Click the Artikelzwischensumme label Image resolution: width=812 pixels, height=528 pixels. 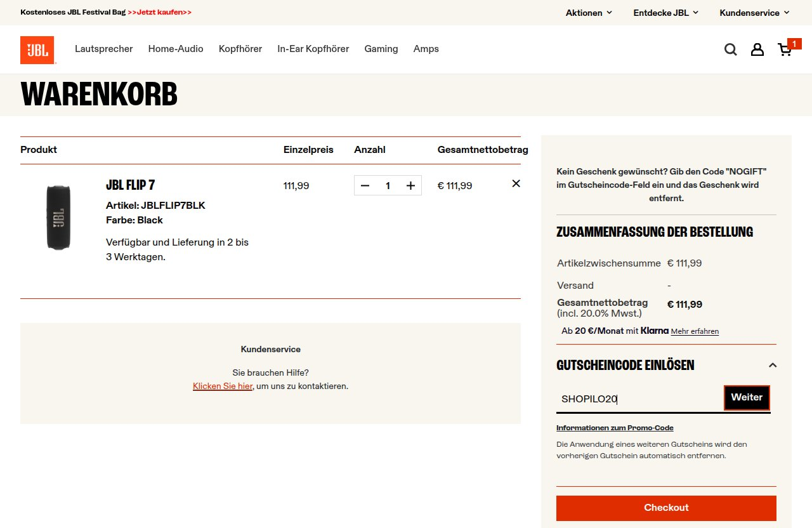[x=609, y=263]
